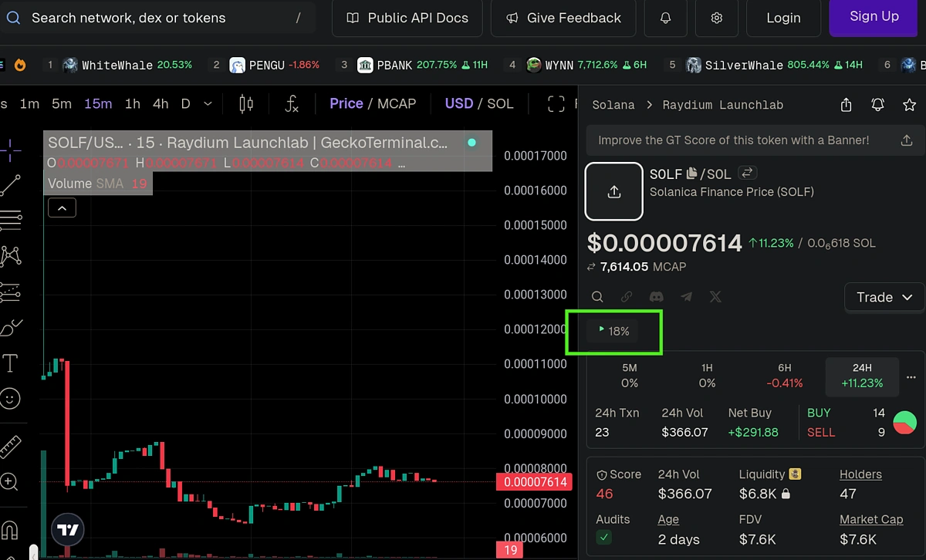This screenshot has width=926, height=560.
Task: Collapse the chart legend arrow
Action: tap(62, 207)
